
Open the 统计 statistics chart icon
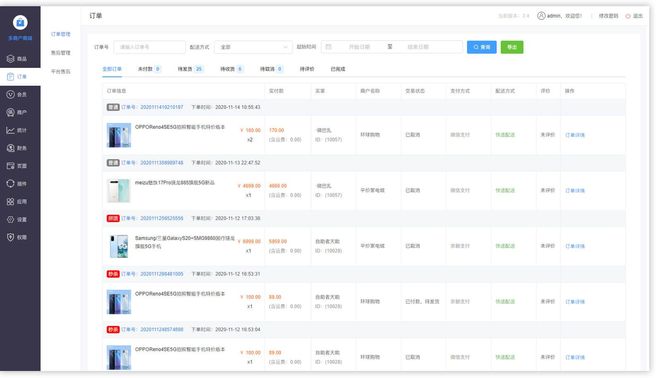point(11,130)
